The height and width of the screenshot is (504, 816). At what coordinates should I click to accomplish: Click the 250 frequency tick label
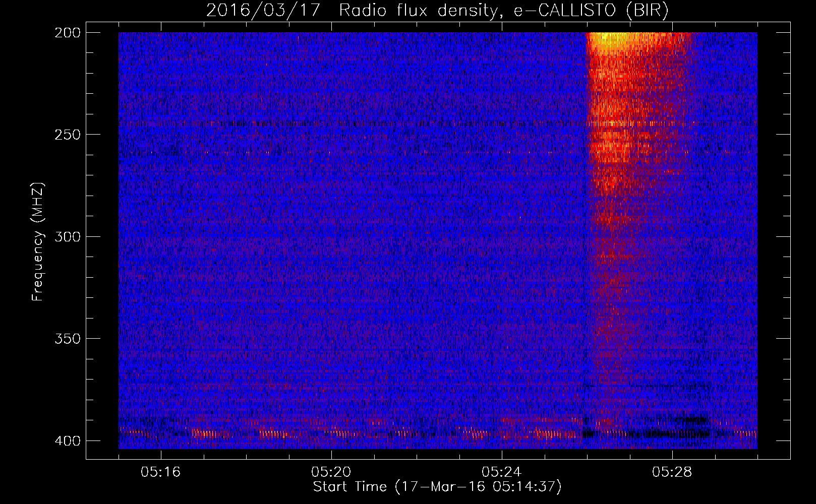point(67,135)
